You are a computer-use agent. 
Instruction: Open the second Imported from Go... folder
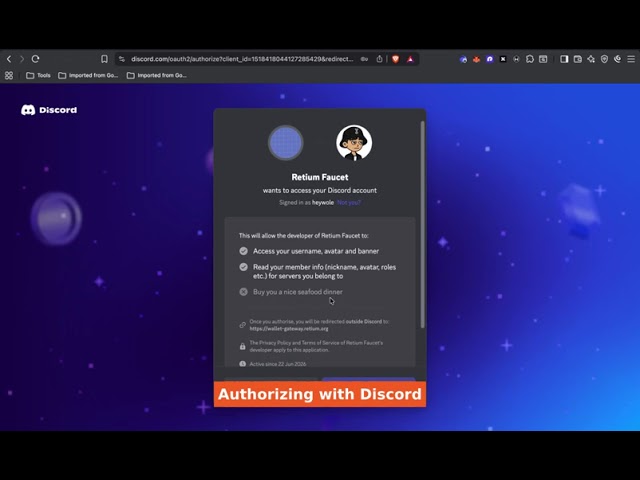(x=157, y=76)
